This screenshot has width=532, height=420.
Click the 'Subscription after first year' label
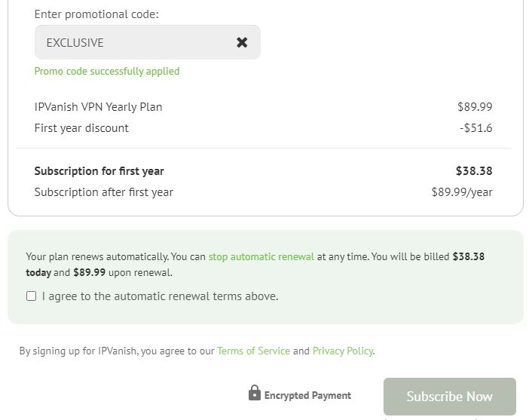(104, 192)
